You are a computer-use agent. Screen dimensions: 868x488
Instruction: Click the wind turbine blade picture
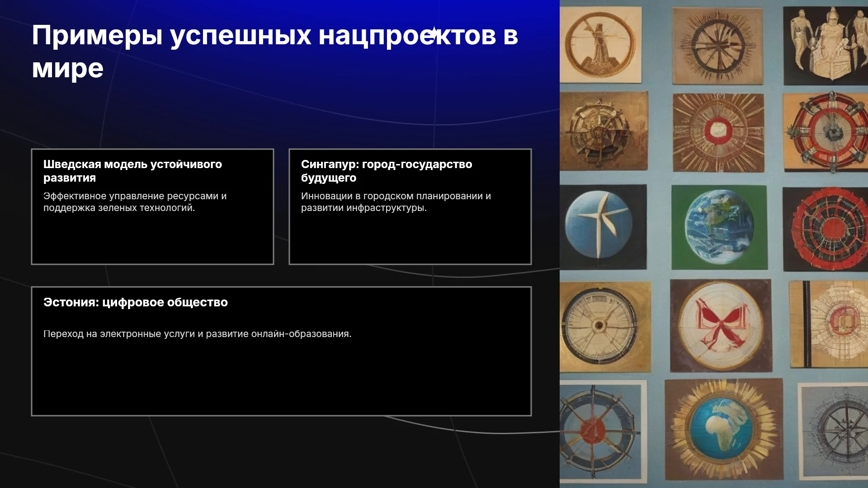[603, 226]
